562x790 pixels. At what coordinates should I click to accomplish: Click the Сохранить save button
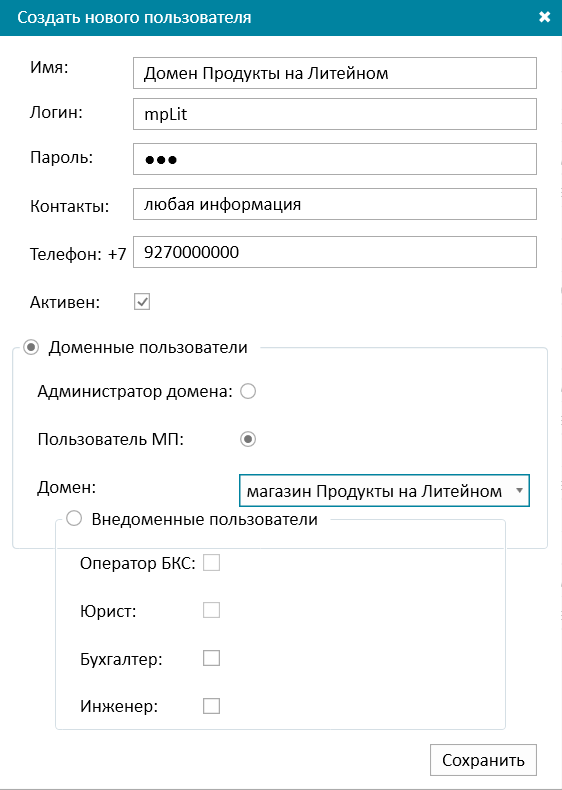coord(483,760)
